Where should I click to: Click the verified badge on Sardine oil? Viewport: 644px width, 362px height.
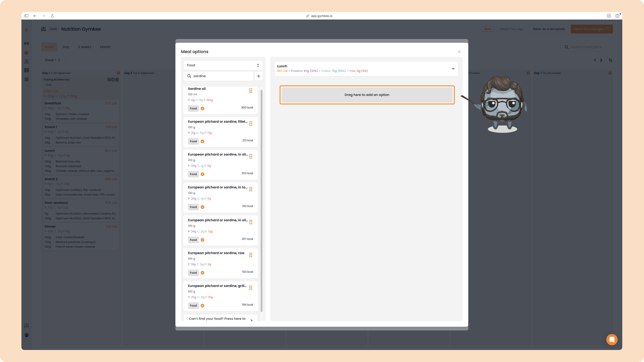(202, 109)
